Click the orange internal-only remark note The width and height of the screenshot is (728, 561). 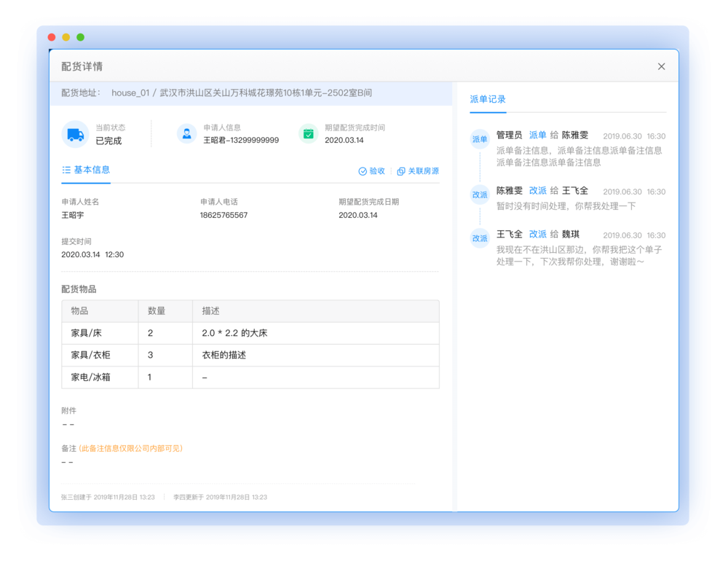click(x=131, y=449)
